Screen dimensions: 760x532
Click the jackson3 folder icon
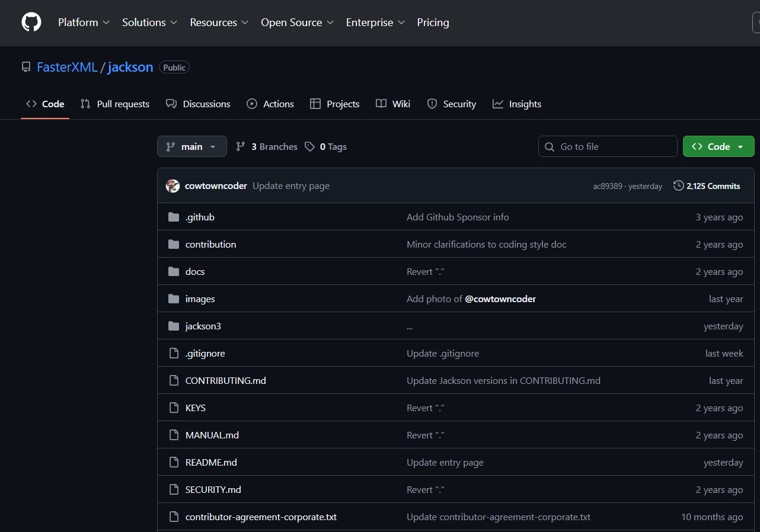tap(174, 326)
